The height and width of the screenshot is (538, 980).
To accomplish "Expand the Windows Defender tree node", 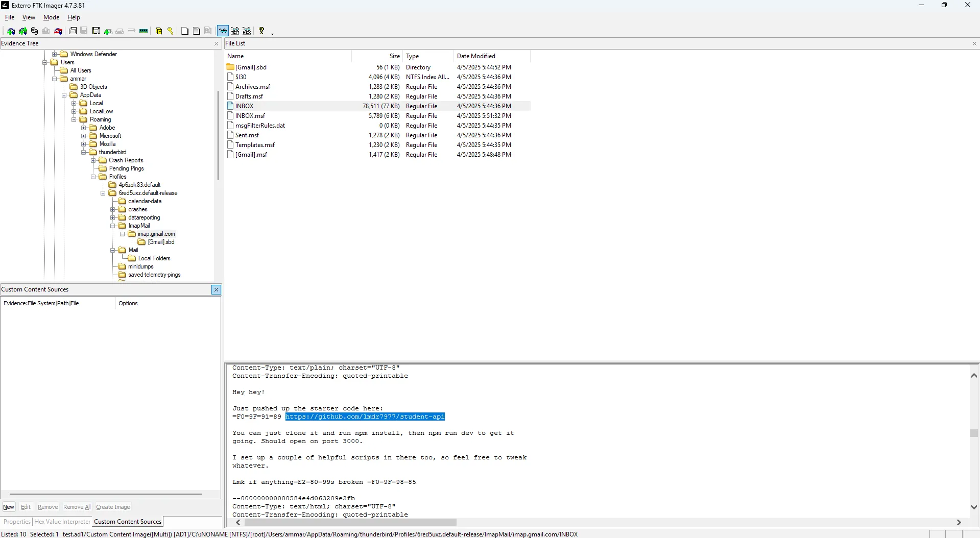I will (55, 54).
